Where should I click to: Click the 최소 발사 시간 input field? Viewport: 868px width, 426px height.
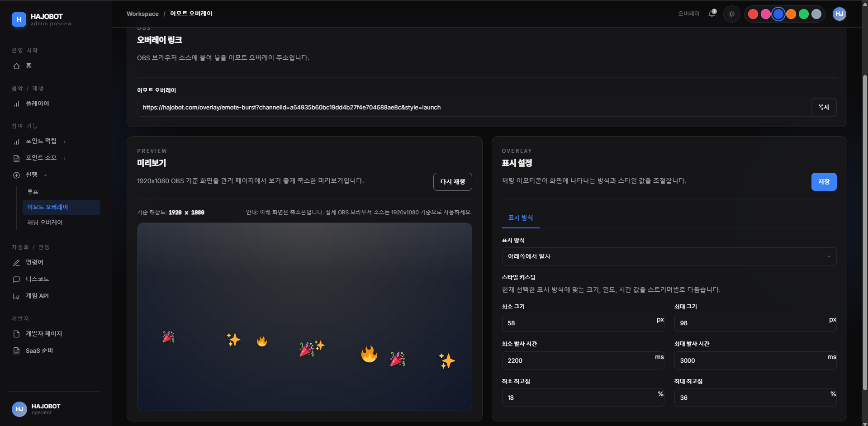pyautogui.click(x=583, y=360)
